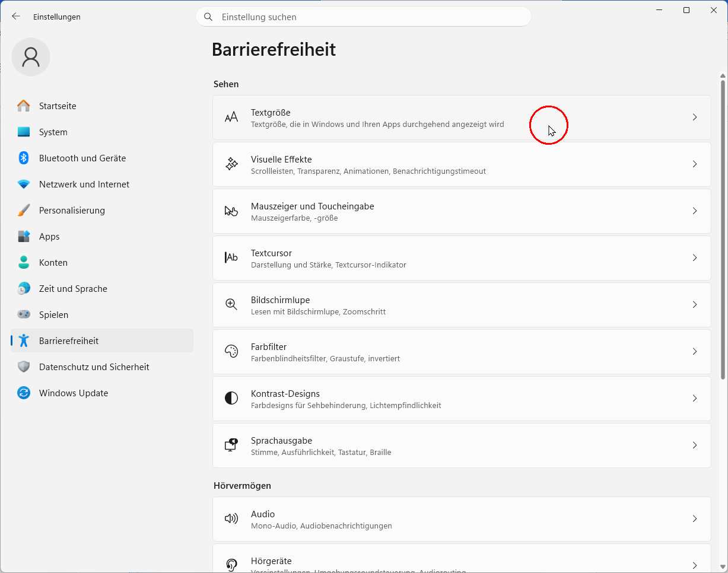The width and height of the screenshot is (728, 573).
Task: Click the Textcursor Ab icon
Action: click(x=231, y=258)
